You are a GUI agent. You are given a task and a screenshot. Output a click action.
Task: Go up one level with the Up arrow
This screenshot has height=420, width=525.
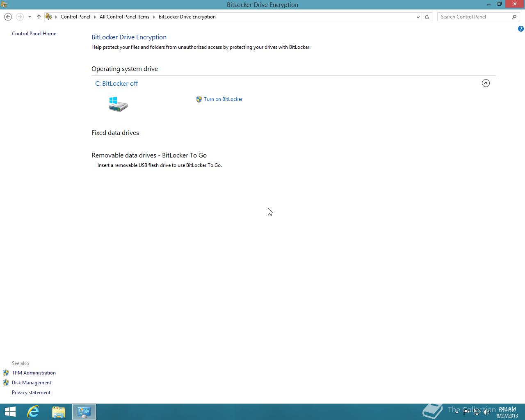point(39,17)
